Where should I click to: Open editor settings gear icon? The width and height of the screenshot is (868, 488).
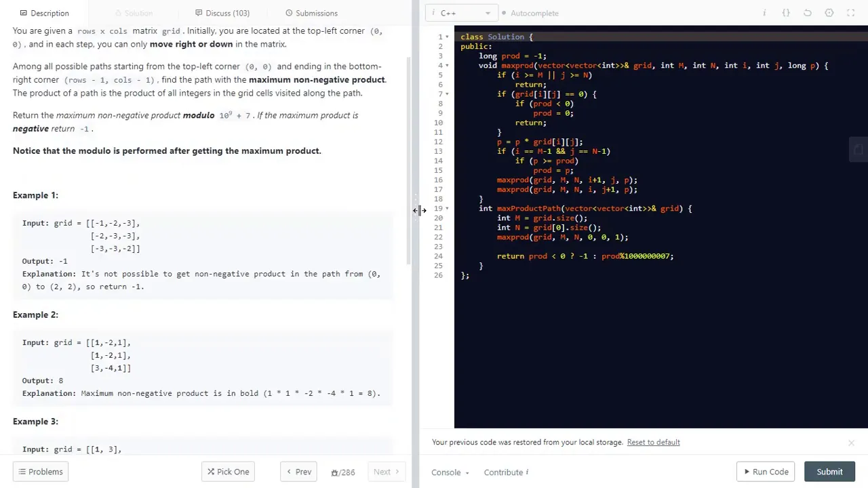pyautogui.click(x=829, y=13)
